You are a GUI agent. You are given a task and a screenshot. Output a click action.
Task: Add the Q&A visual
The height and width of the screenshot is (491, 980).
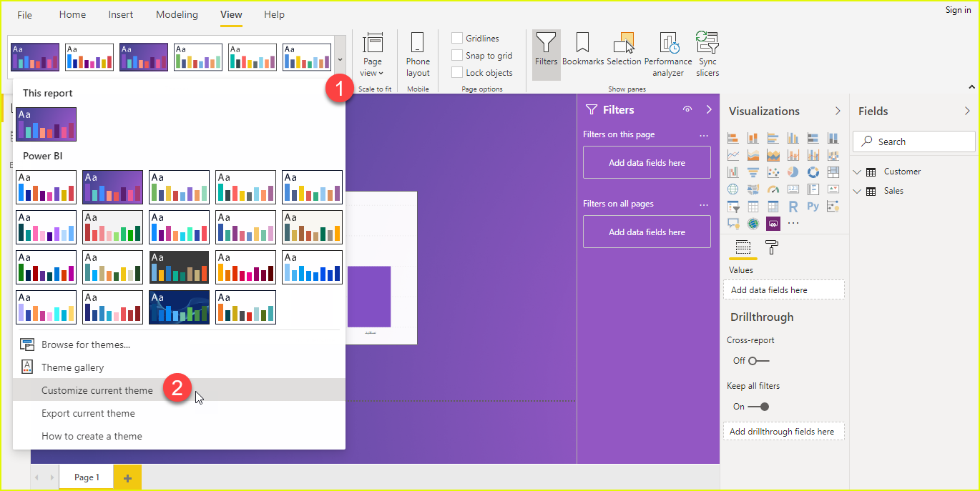tap(733, 223)
